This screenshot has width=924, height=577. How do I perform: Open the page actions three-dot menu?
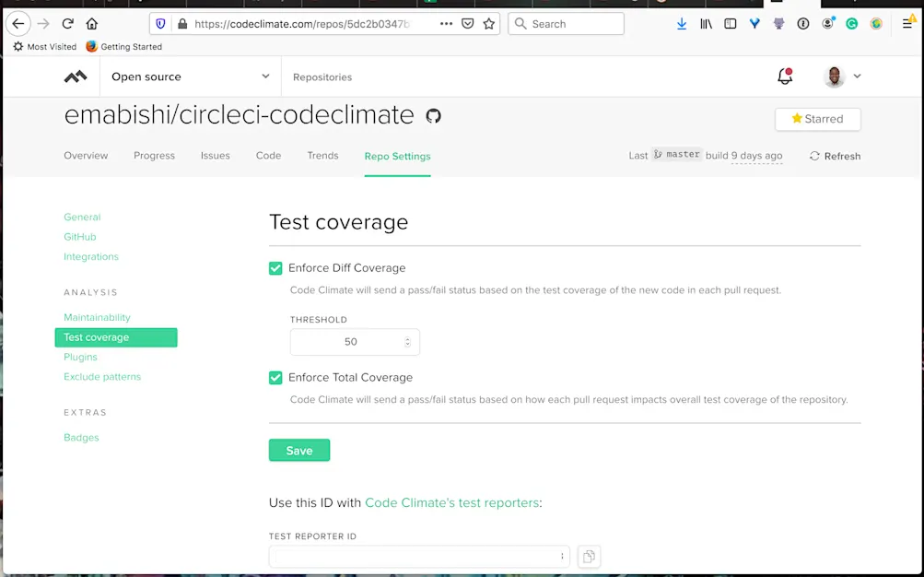coord(446,24)
